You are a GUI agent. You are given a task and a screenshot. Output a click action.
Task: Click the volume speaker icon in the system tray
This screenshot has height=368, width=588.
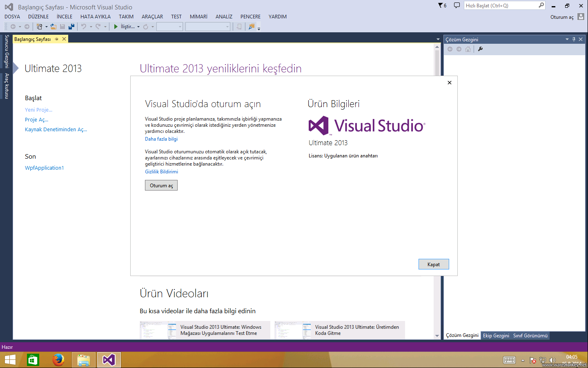point(552,360)
